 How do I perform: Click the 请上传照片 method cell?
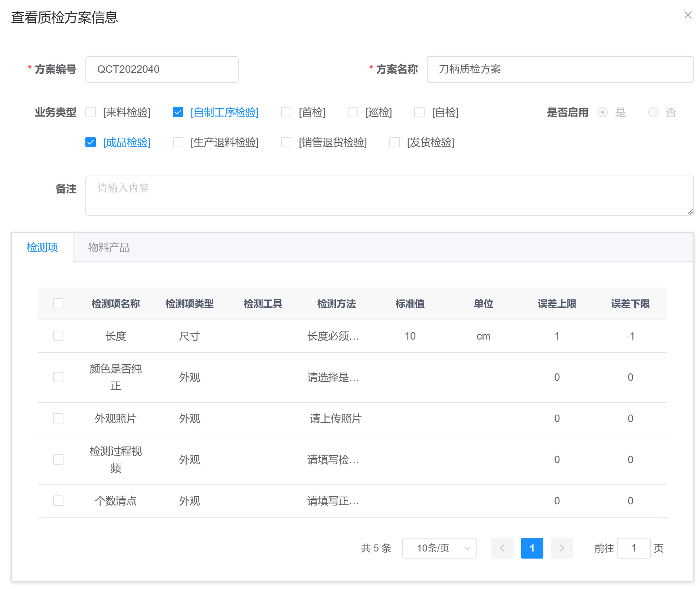tap(336, 419)
